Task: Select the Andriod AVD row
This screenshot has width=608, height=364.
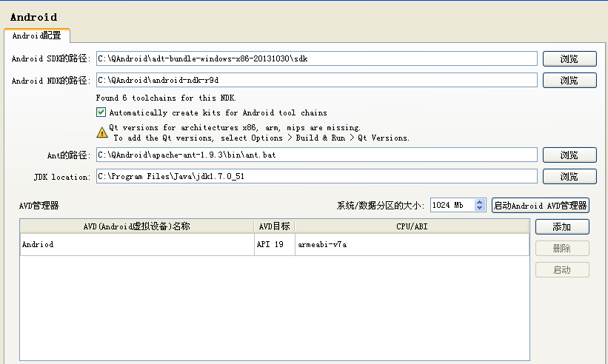Action: pos(275,244)
